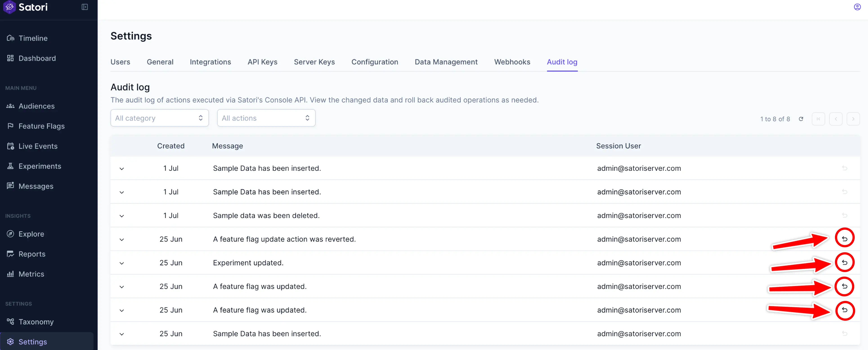868x350 pixels.
Task: Expand the feature flag reverted row
Action: [122, 239]
